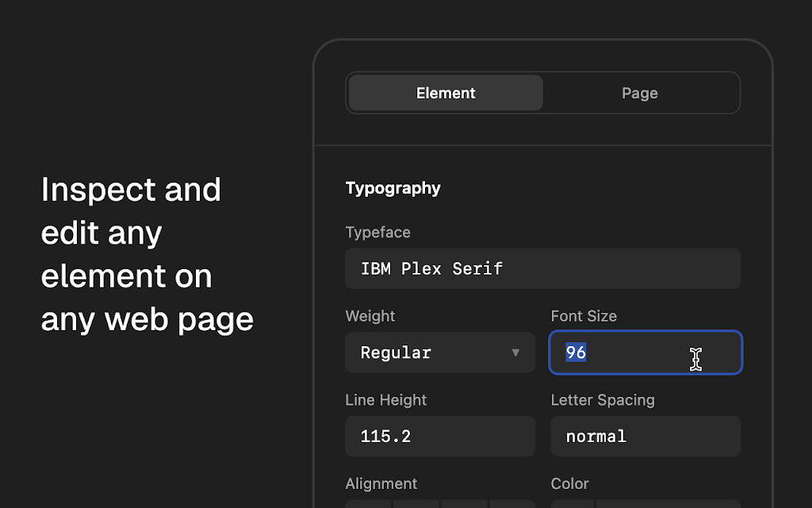Open the color swatch under Color
The width and height of the screenshot is (812, 508).
pyautogui.click(x=573, y=504)
